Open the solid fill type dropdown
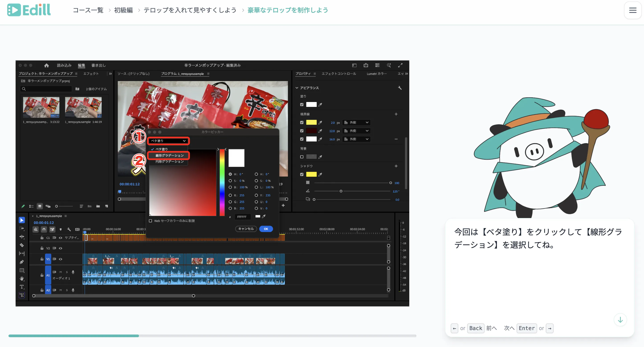The height and width of the screenshot is (347, 644). pos(168,141)
